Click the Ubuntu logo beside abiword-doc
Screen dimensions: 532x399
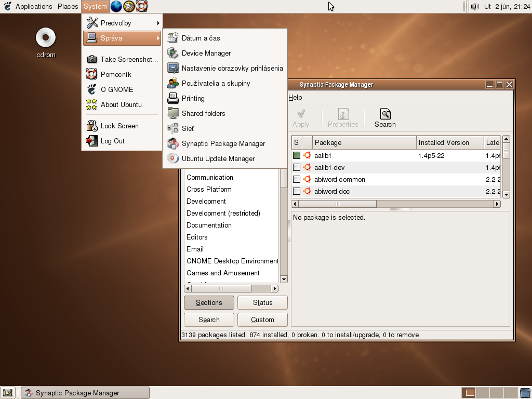click(307, 191)
